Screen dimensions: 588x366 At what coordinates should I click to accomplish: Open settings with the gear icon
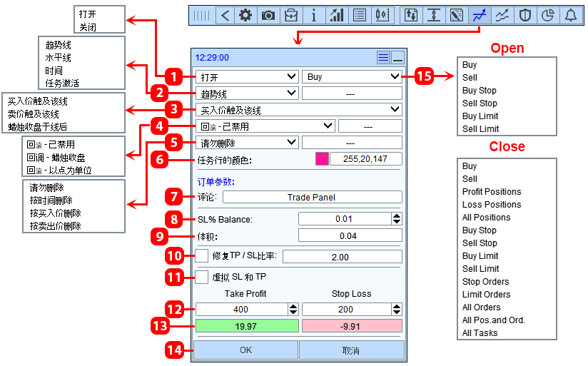(x=245, y=16)
